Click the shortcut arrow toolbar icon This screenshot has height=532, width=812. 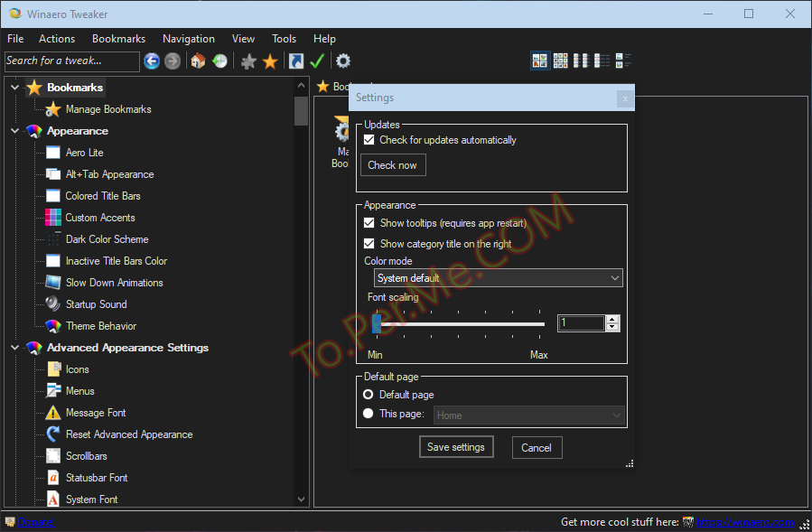click(295, 61)
